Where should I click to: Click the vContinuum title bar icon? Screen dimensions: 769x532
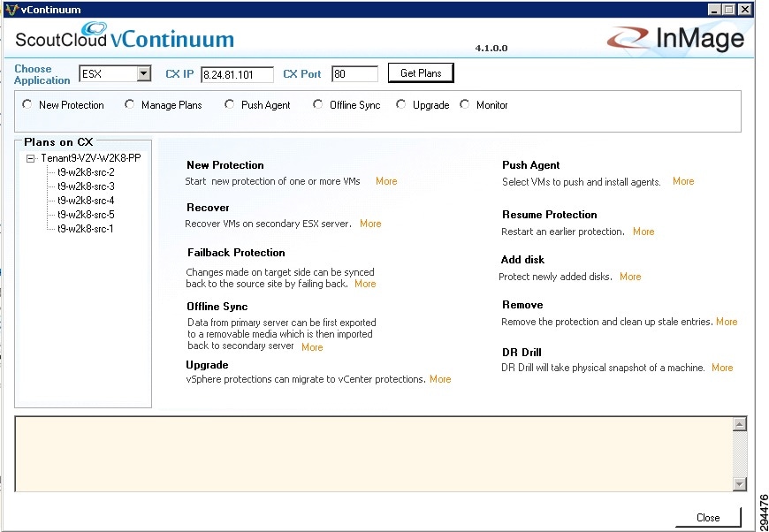point(11,10)
